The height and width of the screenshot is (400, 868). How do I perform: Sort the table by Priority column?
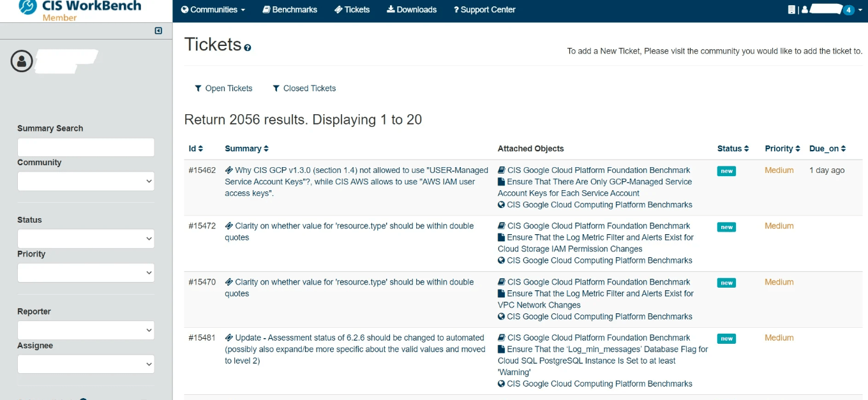tap(782, 149)
